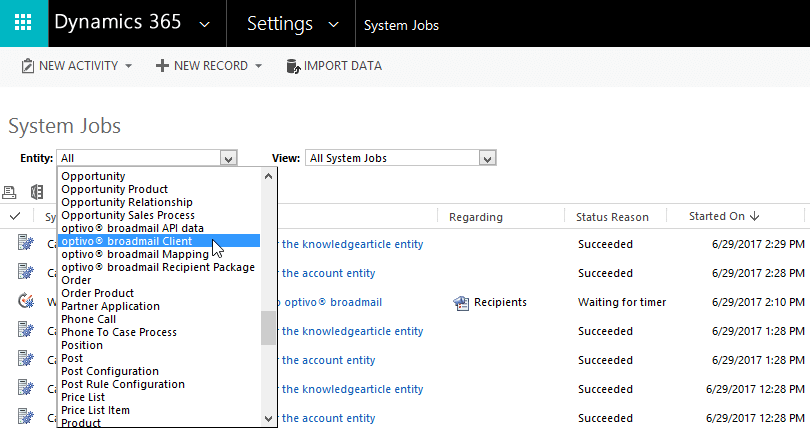Click the New Activity clipboard icon
This screenshot has height=436, width=810.
(x=27, y=66)
